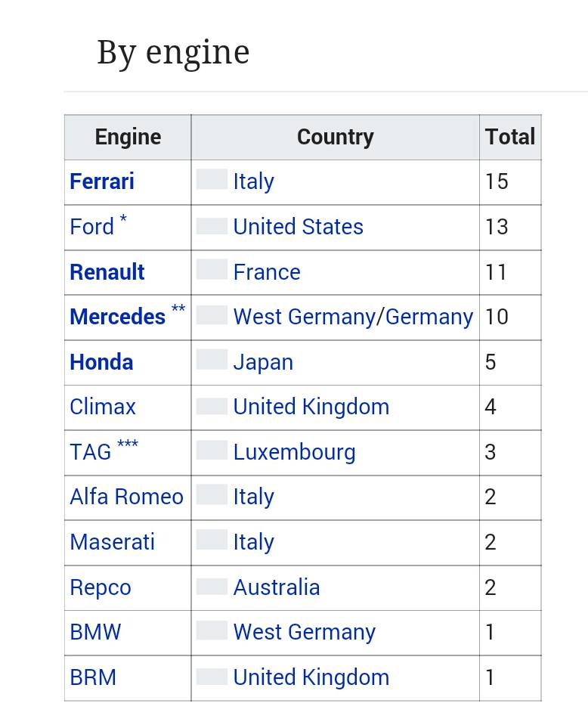
Task: Open the France country link
Action: tap(267, 272)
